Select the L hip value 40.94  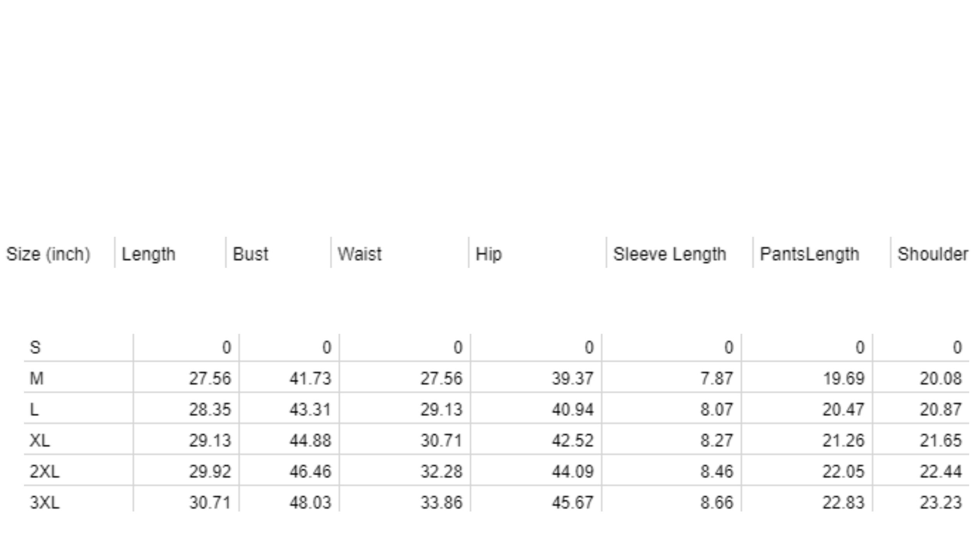coord(572,409)
